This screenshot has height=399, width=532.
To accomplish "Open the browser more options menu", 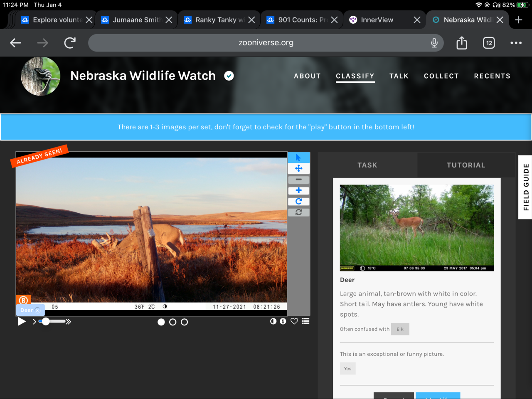I will (516, 43).
